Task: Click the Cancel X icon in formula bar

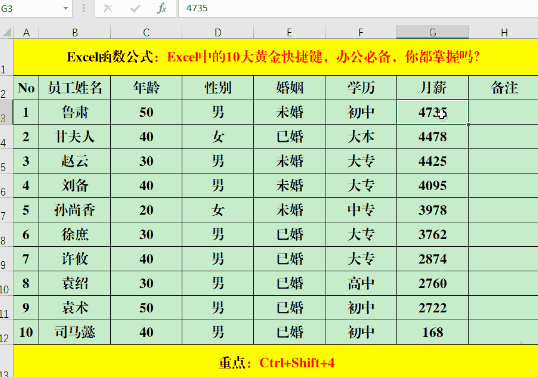Action: point(108,8)
